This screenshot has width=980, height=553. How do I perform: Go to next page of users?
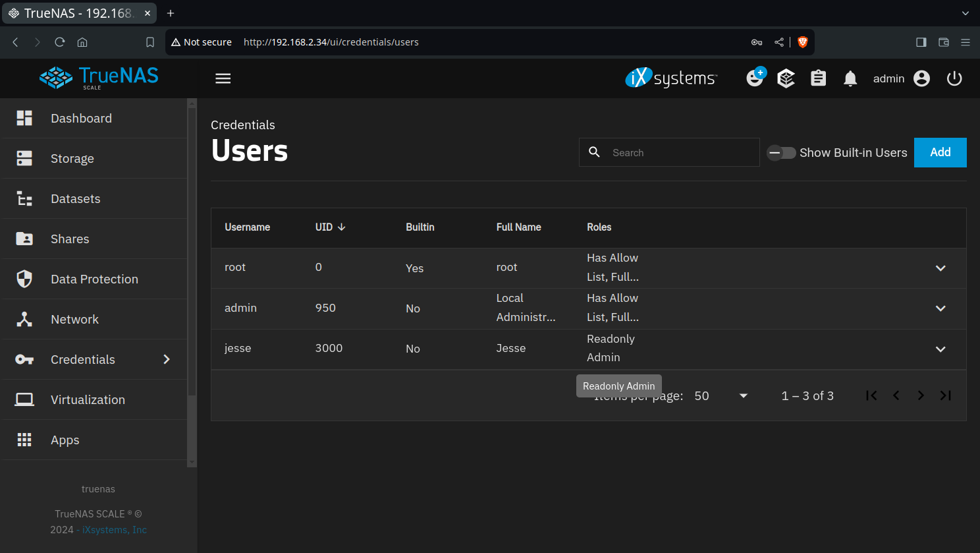(x=921, y=395)
